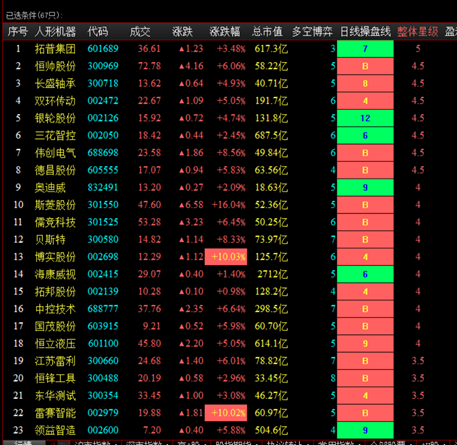Select stock 江苏雷利
This screenshot has height=445, width=457.
coord(55,361)
